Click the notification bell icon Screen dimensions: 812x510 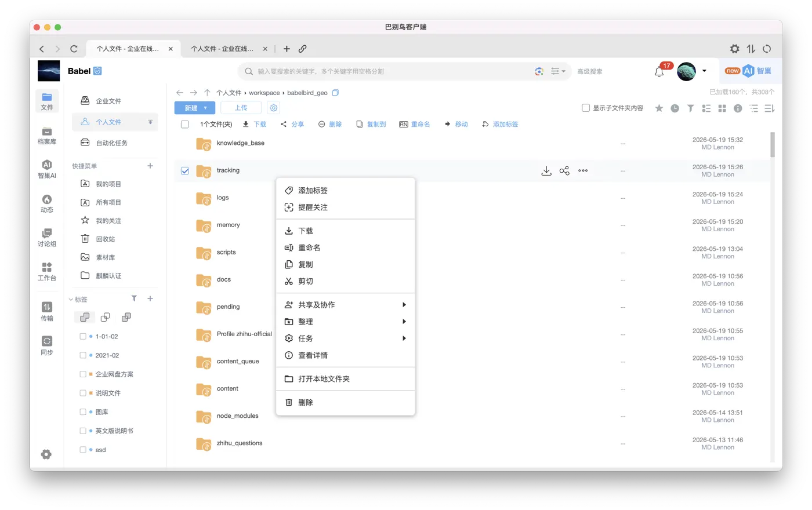659,72
